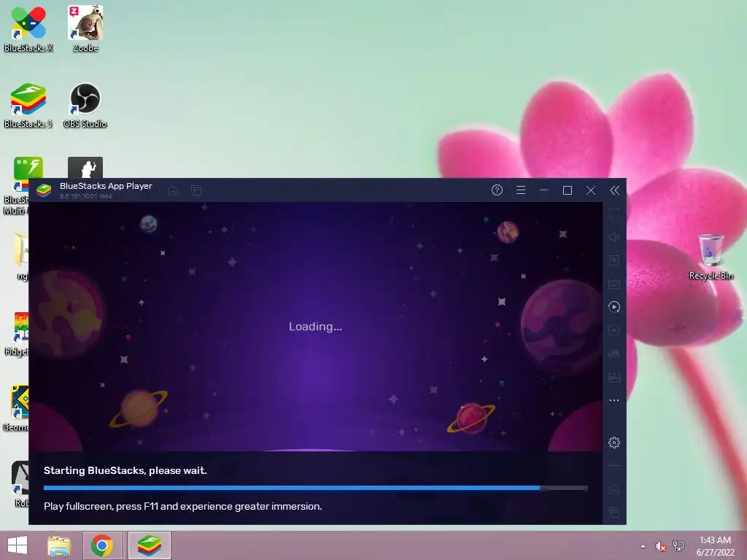The height and width of the screenshot is (560, 747).
Task: Select BlueStacks 5 desktop shortcut
Action: coord(28,105)
